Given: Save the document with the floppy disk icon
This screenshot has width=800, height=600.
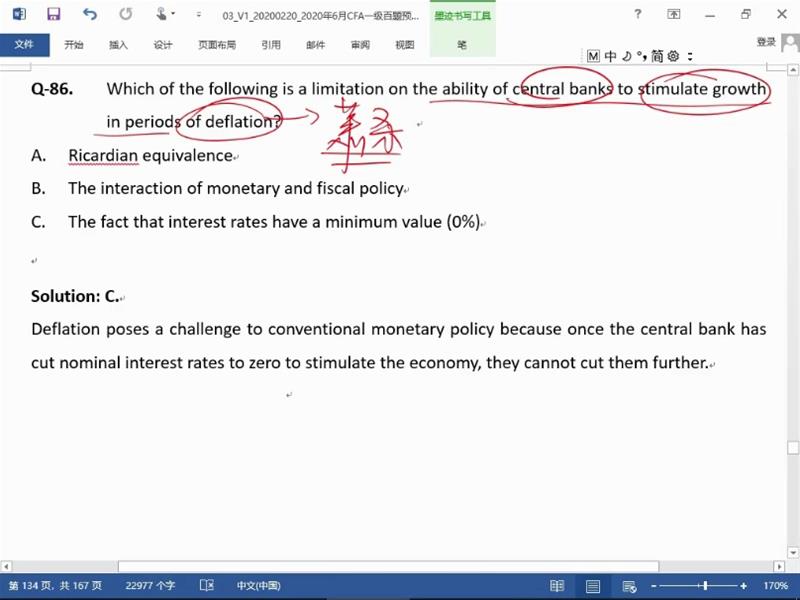Looking at the screenshot, I should click(54, 14).
